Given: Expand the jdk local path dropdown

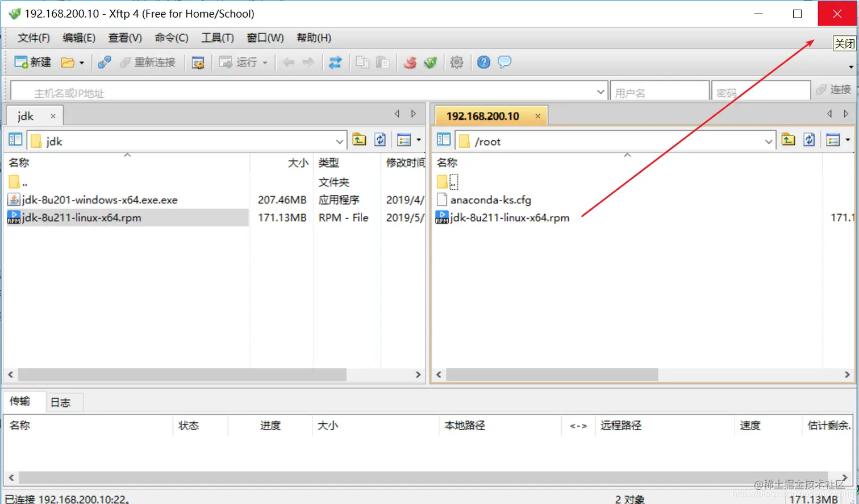Looking at the screenshot, I should point(340,141).
